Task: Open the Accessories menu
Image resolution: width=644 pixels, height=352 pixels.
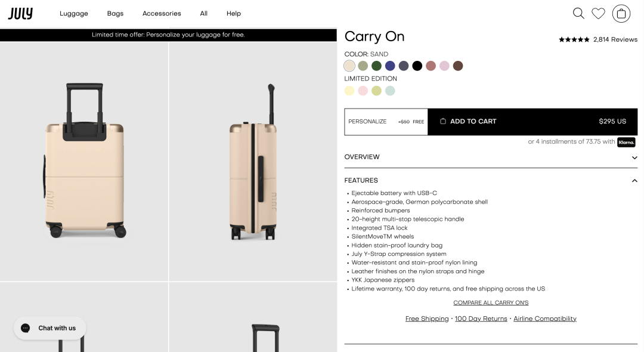Action: (x=162, y=13)
